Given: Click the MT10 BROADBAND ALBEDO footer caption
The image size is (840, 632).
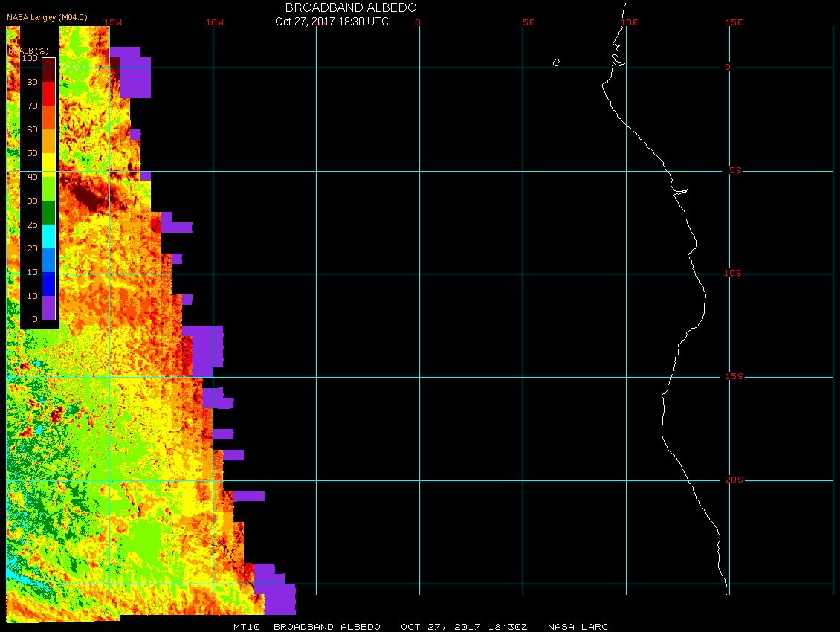Looking at the screenshot, I should (306, 627).
